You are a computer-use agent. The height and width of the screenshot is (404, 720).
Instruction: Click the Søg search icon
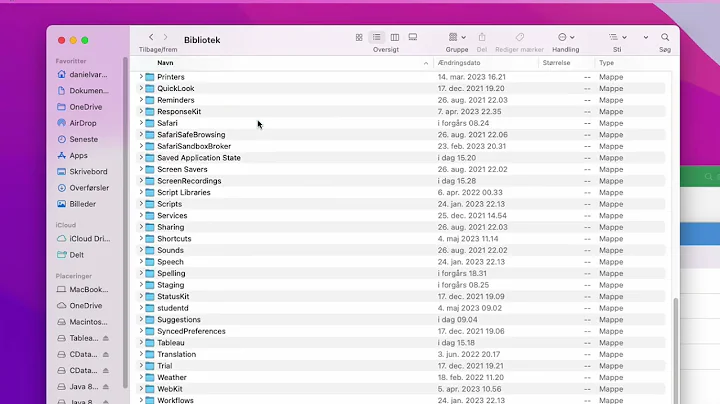[665, 37]
